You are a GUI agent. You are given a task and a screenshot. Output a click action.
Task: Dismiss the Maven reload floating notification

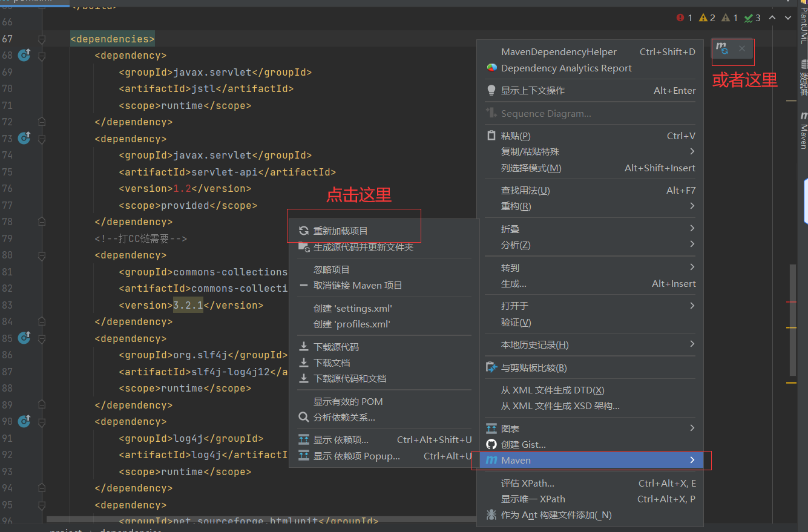742,48
